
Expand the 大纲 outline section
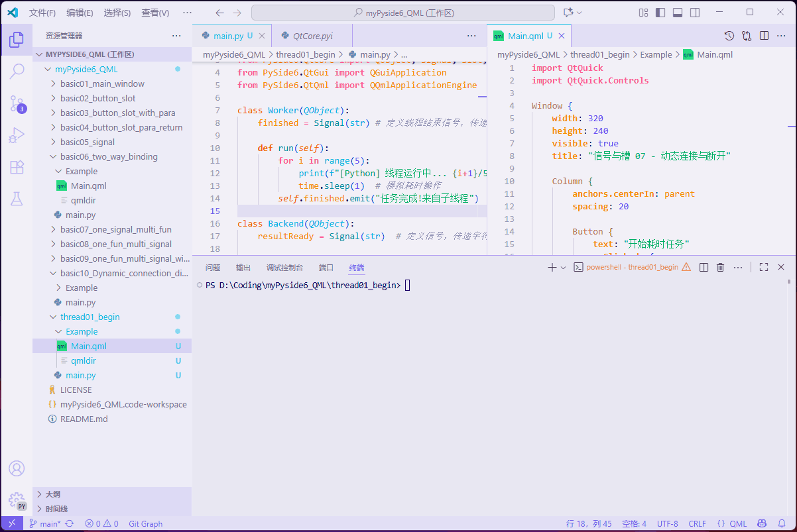coord(112,494)
